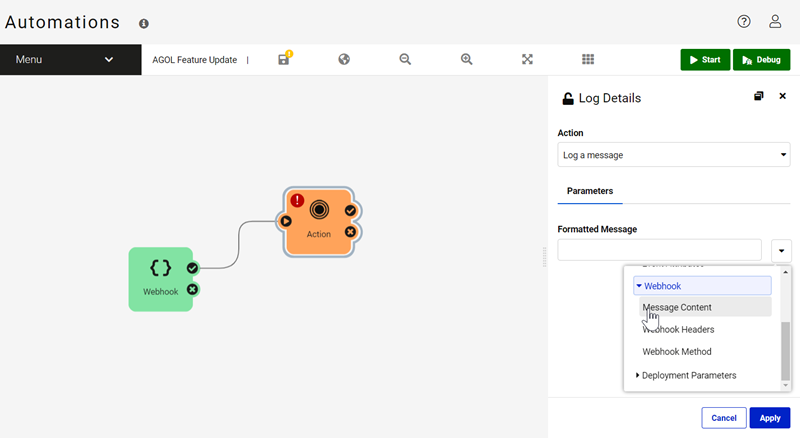Click the panel resize handle left of Log Details

click(x=544, y=257)
